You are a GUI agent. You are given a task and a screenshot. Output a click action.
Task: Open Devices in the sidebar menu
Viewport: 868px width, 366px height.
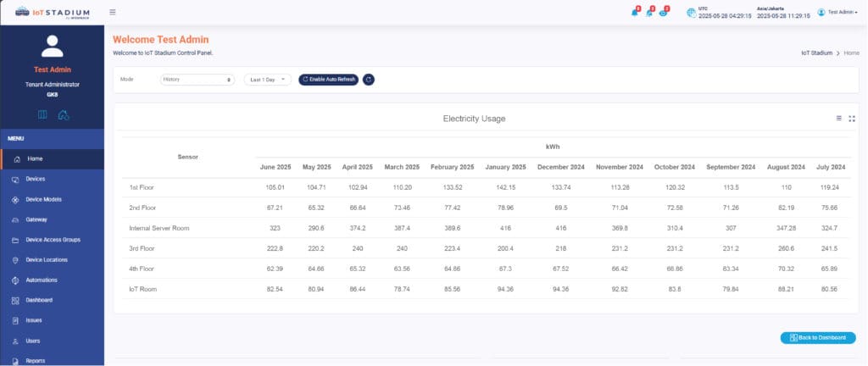(36, 179)
